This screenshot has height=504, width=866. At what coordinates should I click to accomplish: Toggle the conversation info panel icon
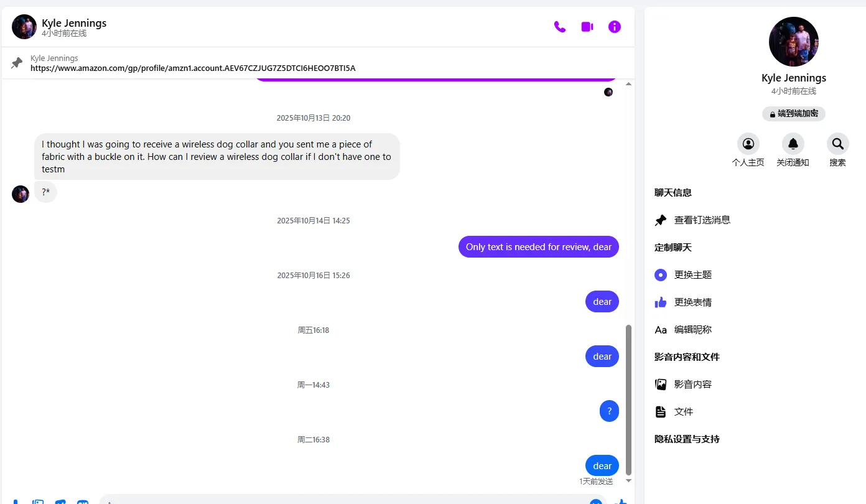(x=615, y=27)
